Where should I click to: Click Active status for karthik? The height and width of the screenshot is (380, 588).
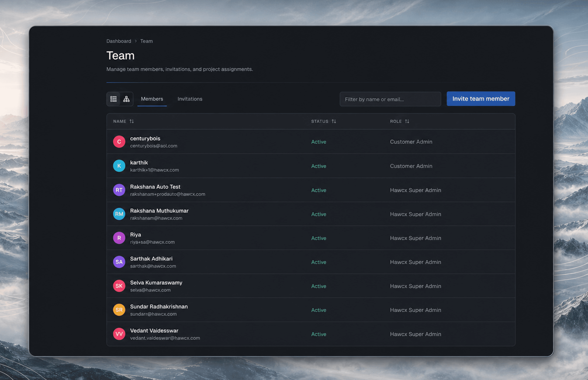[x=319, y=166]
